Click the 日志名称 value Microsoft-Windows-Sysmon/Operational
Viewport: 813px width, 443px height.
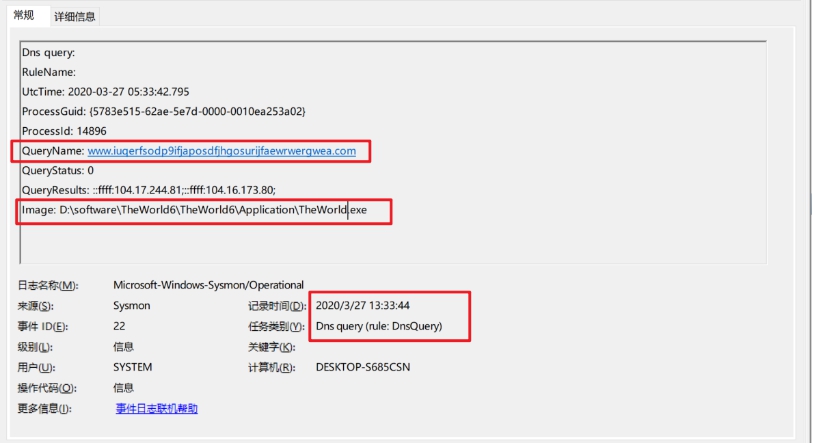coord(208,285)
